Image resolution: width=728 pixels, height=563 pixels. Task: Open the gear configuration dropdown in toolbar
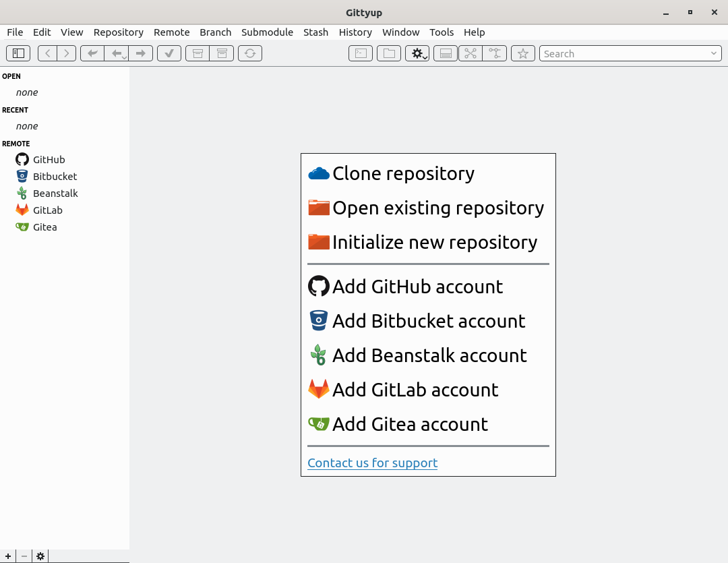(x=417, y=53)
